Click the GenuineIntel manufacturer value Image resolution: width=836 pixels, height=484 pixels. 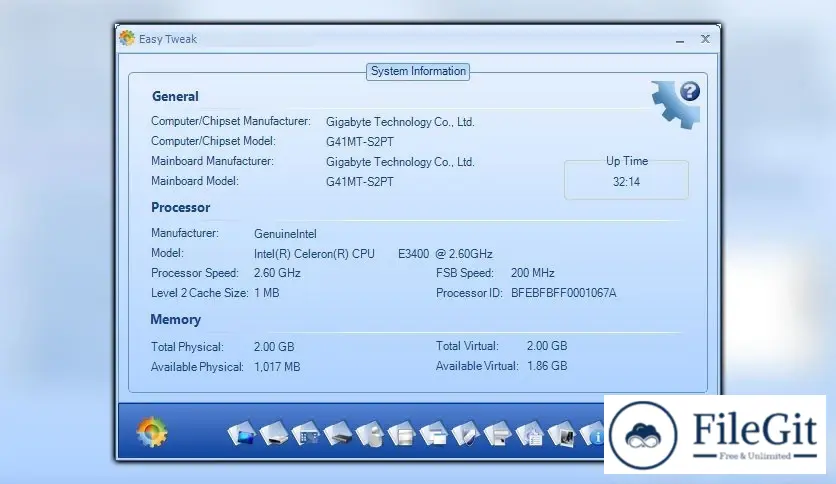pyautogui.click(x=285, y=234)
